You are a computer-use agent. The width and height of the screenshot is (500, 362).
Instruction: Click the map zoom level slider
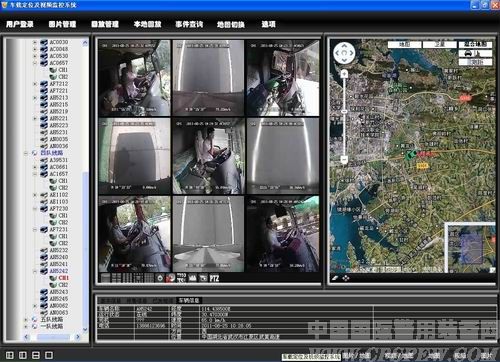coord(344,111)
